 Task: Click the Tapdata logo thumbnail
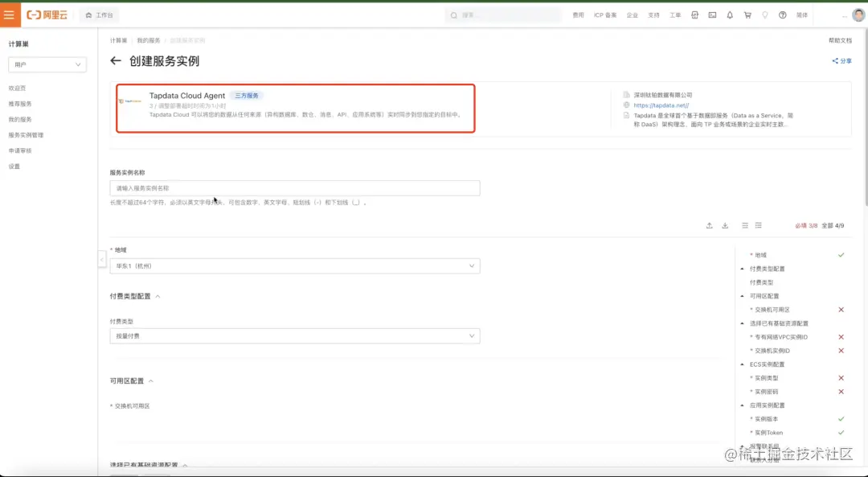tap(130, 101)
